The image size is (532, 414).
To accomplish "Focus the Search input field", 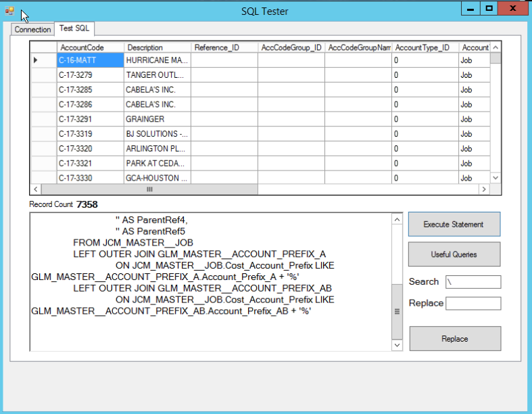I will coord(473,282).
